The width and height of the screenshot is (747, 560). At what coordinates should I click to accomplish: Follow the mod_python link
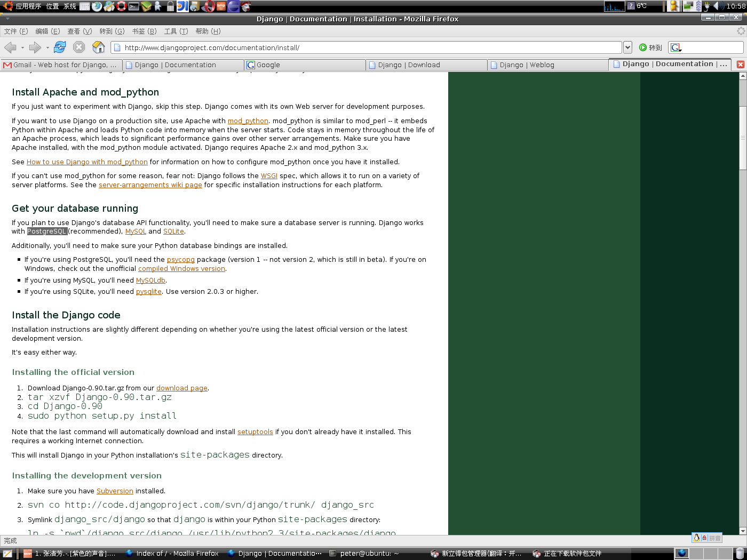coord(248,121)
